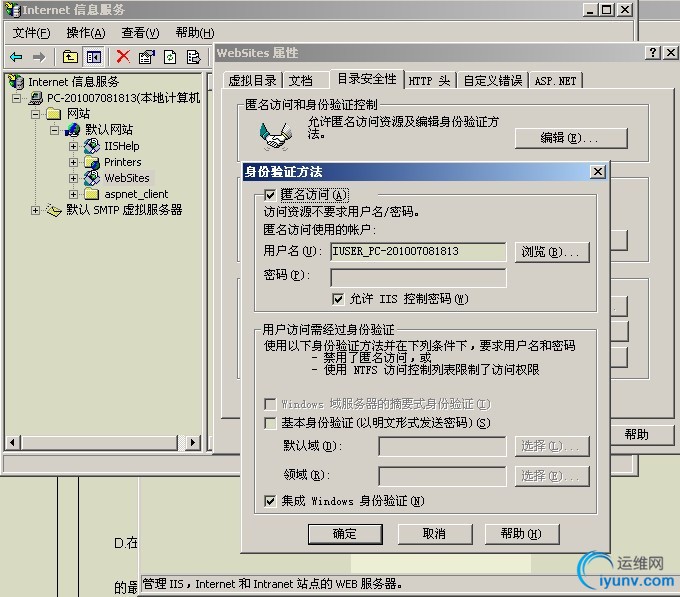Click the tree pane scroll right arrow

[x=193, y=443]
